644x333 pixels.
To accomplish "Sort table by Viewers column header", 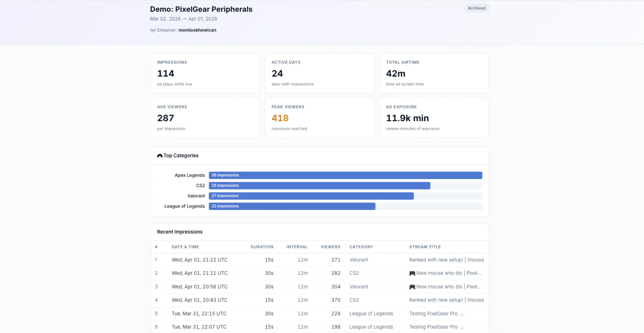I will (x=330, y=247).
